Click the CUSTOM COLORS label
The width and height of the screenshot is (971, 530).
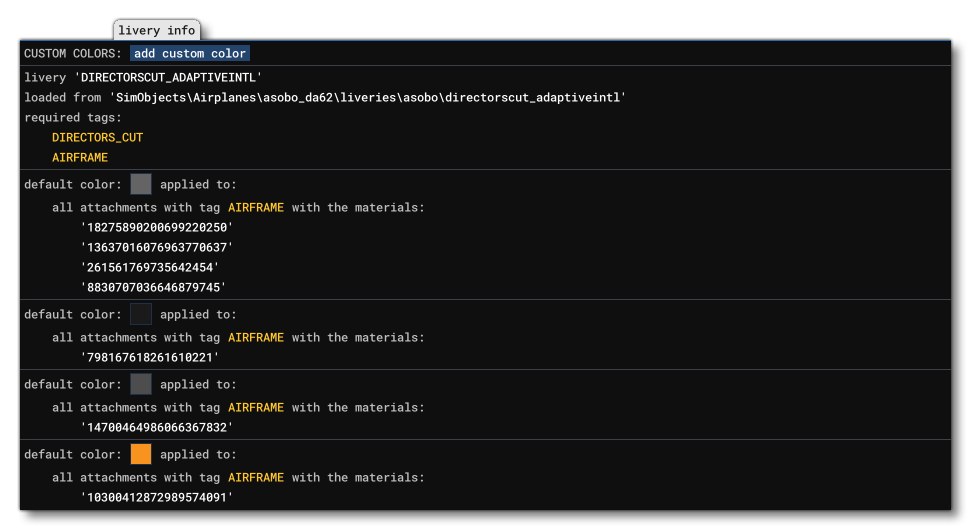tap(73, 53)
